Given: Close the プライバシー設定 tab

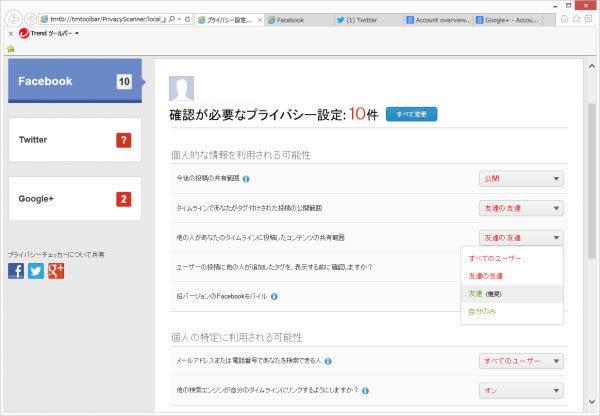Looking at the screenshot, I should (259, 20).
